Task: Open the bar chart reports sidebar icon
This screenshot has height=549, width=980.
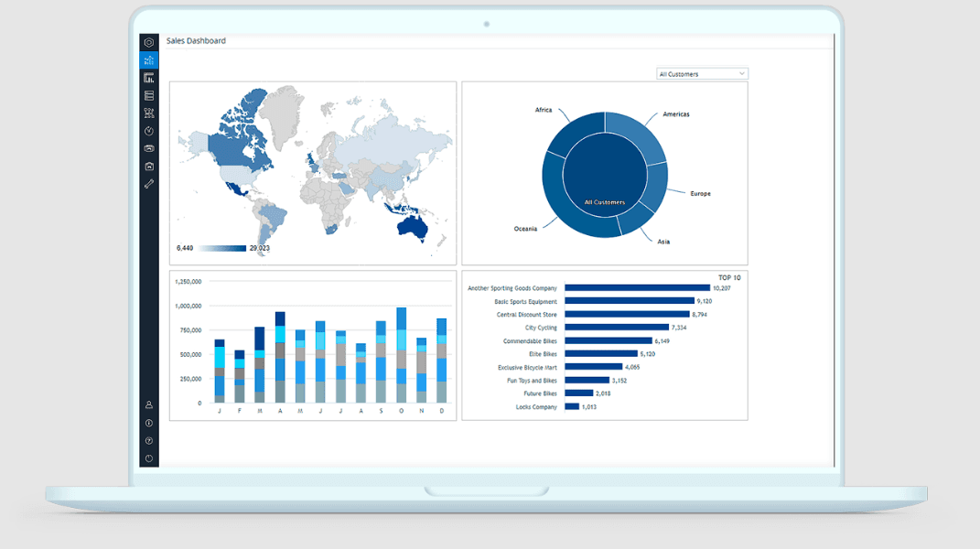Action: [149, 78]
